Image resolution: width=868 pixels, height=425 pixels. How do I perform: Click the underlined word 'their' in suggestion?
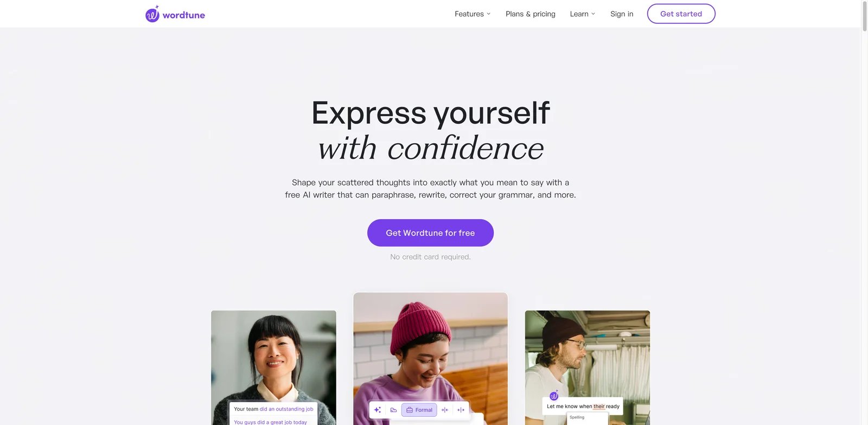[599, 407]
